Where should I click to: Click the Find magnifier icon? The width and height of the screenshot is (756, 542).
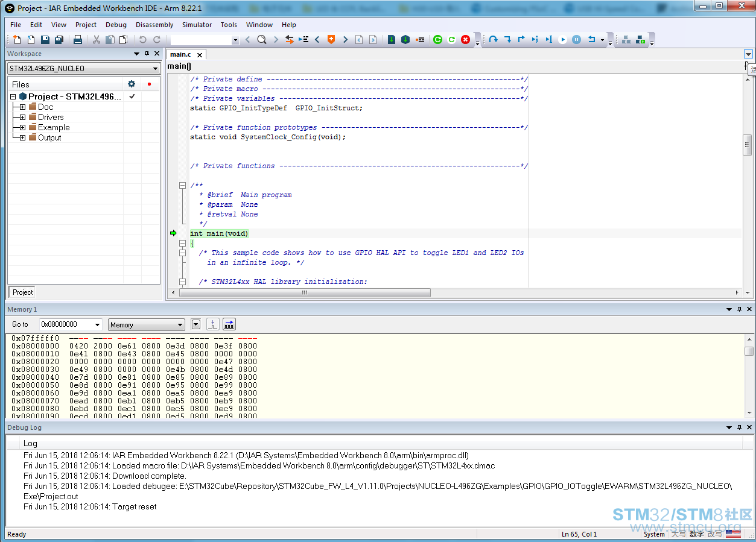(x=261, y=39)
